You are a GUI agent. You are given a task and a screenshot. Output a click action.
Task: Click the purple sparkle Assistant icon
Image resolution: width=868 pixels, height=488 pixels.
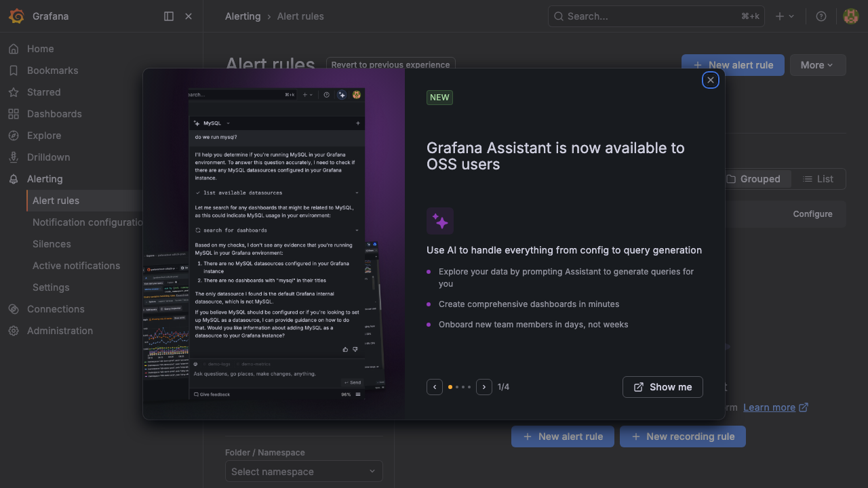[x=440, y=221]
